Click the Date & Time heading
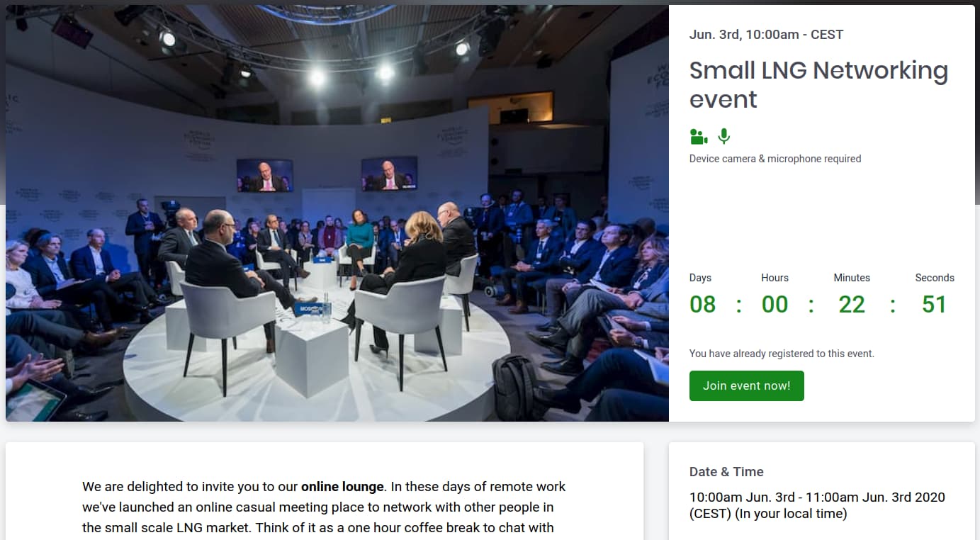Screen dimensions: 980x540 click(x=726, y=472)
